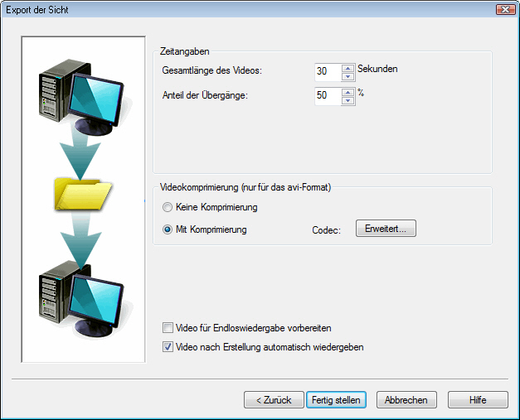This screenshot has height=420, width=520.
Task: Go back with the Zurück button
Action: (274, 400)
